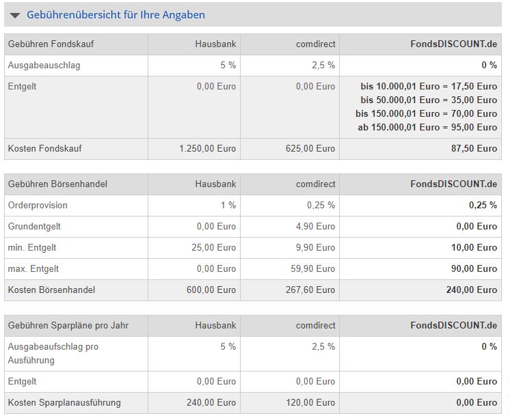
Task: Click Hausbank header in Sparpläne table
Action: 215,326
